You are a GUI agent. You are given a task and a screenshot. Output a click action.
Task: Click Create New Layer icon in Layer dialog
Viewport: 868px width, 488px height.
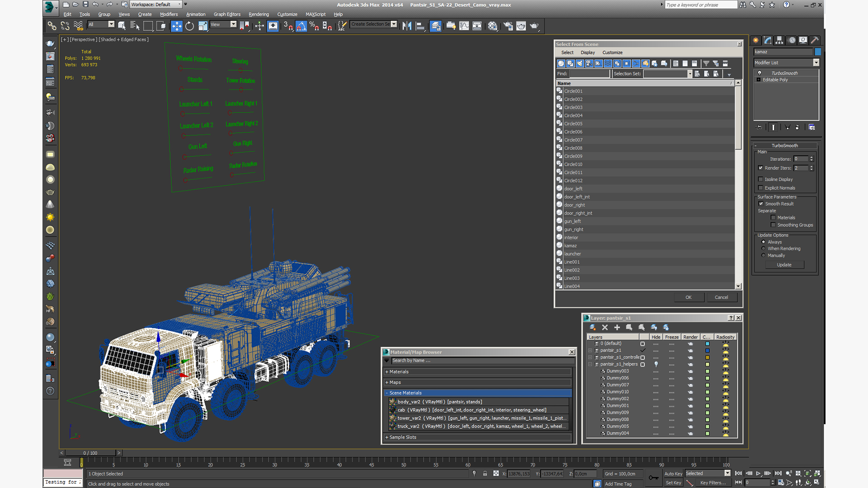(x=593, y=327)
